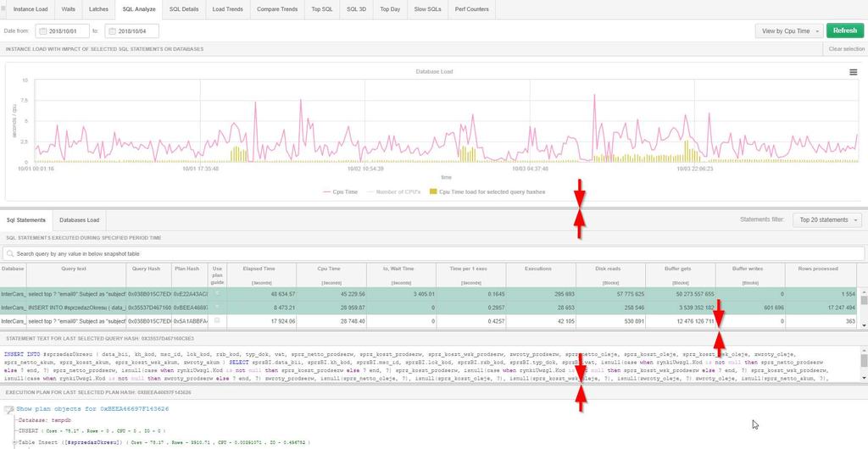868x449 pixels.
Task: Click the Clear selection button
Action: 847,49
